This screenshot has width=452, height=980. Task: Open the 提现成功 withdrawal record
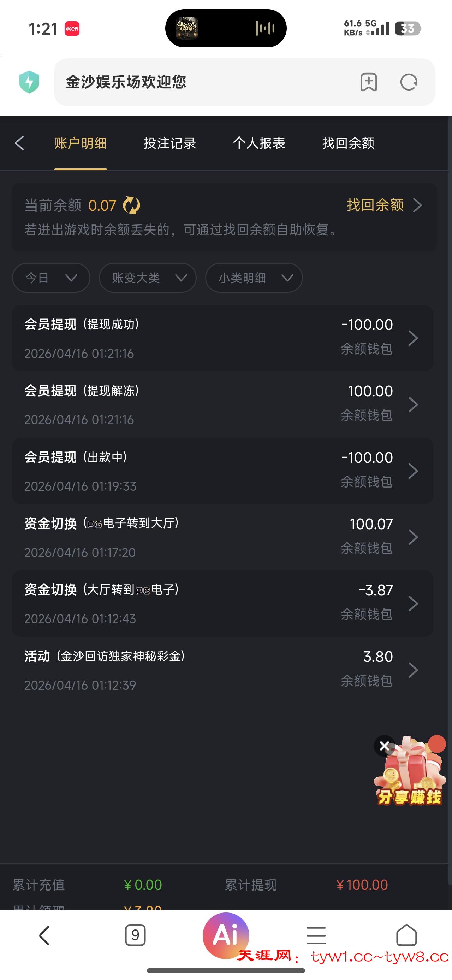[x=222, y=338]
